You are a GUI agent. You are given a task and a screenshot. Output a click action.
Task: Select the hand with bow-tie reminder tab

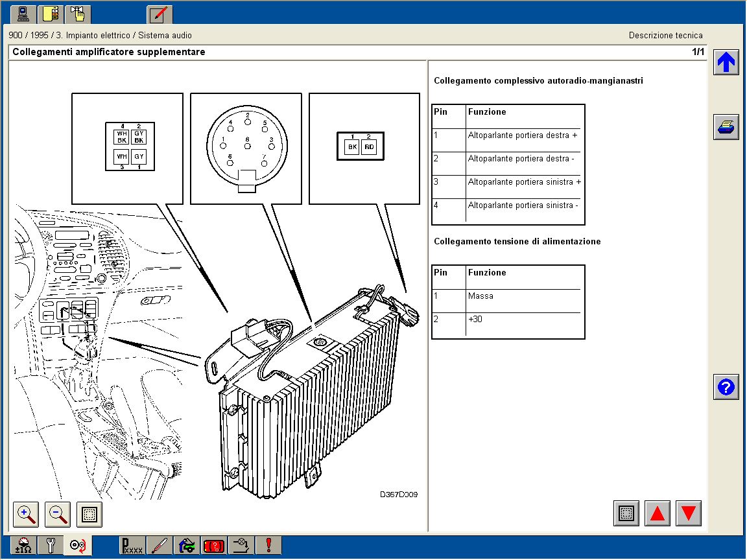pos(78,14)
